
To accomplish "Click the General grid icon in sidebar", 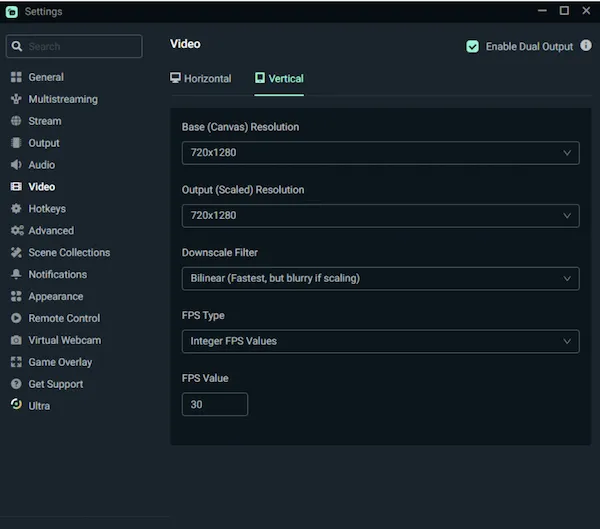I will click(x=16, y=77).
